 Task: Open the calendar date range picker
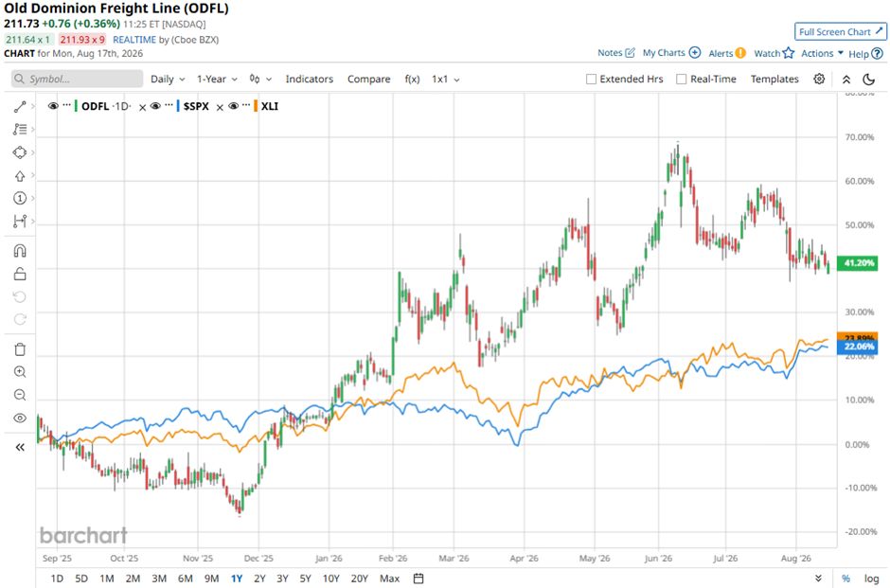pos(418,579)
